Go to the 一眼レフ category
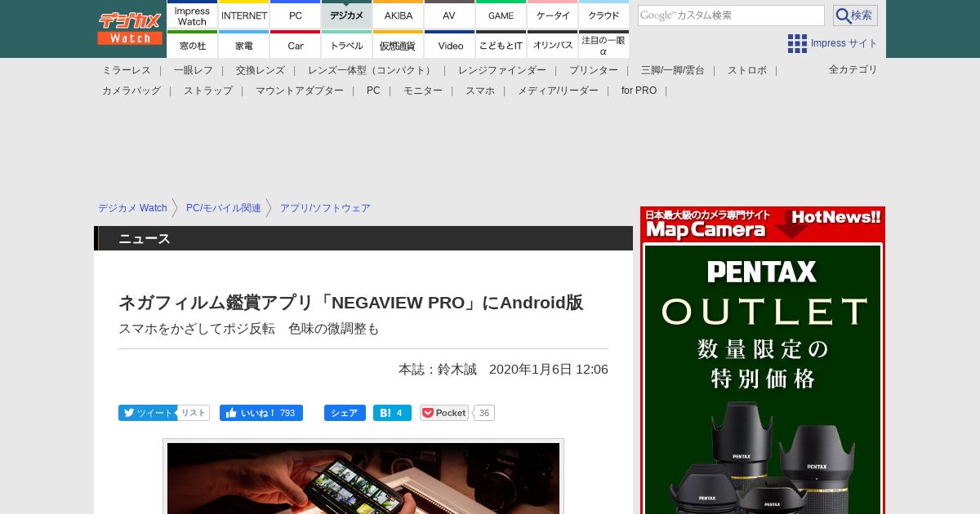Screen dimensions: 980x514 point(194,70)
